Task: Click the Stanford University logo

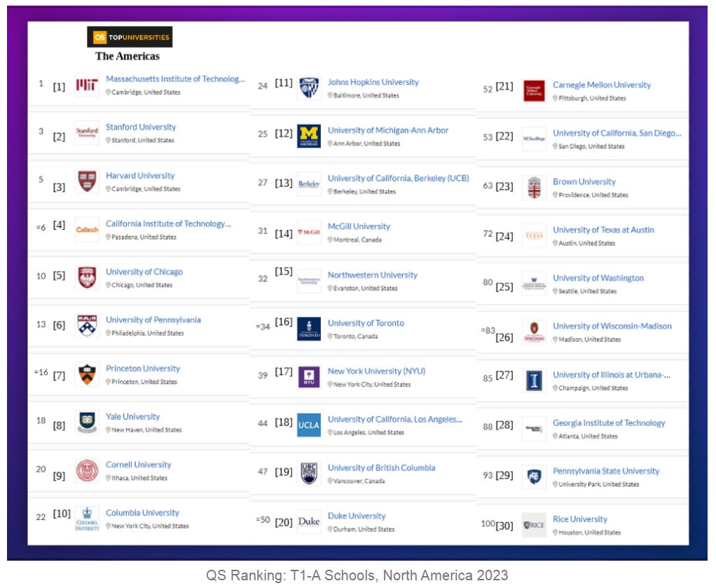Action: (x=87, y=133)
